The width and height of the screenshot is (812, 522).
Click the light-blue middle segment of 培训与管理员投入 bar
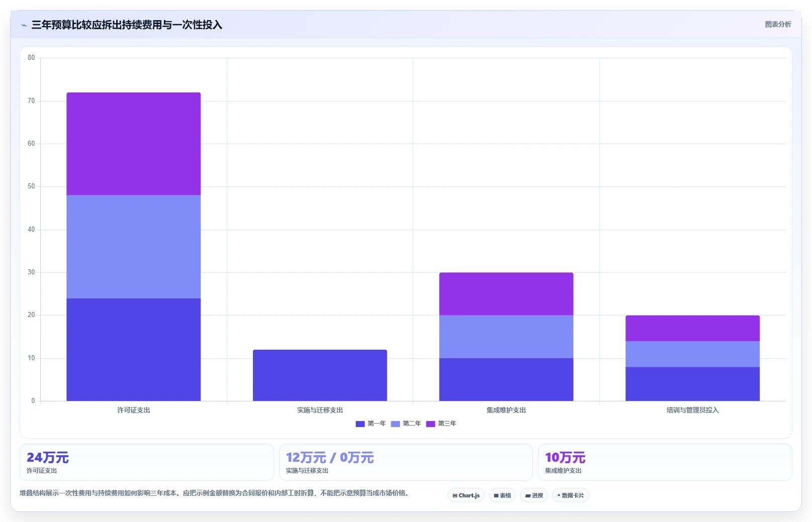pyautogui.click(x=692, y=354)
